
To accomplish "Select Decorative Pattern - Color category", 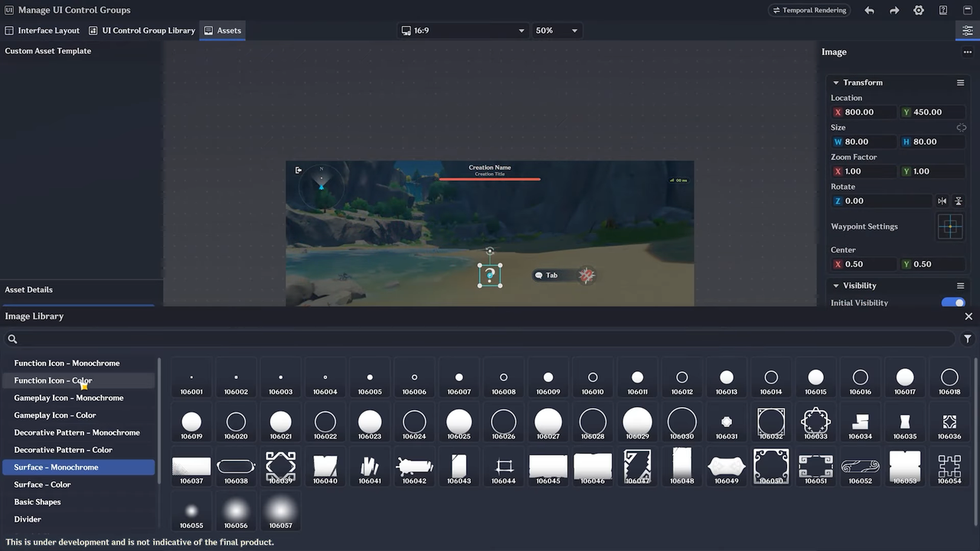I will [79, 450].
